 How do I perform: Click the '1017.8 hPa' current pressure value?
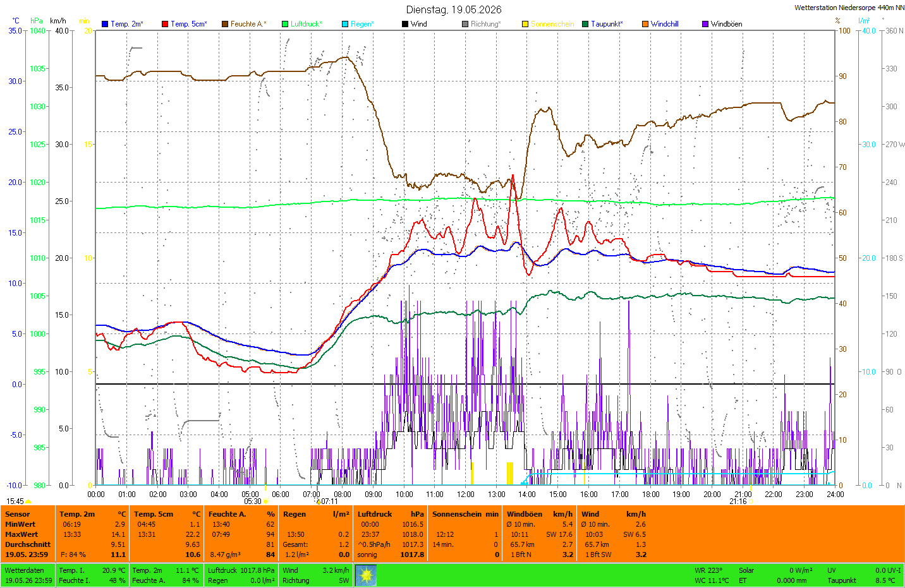click(x=257, y=570)
